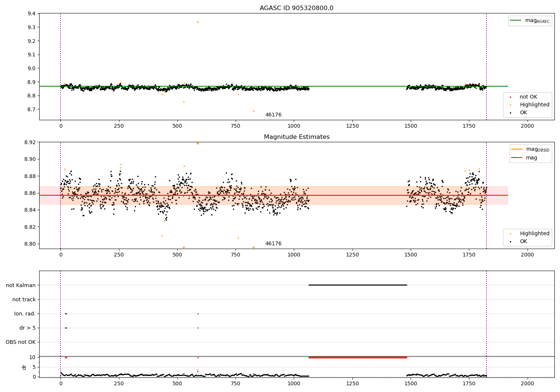Select the 8.86 y-axis tick label
560x392 pixels.
click(x=30, y=193)
